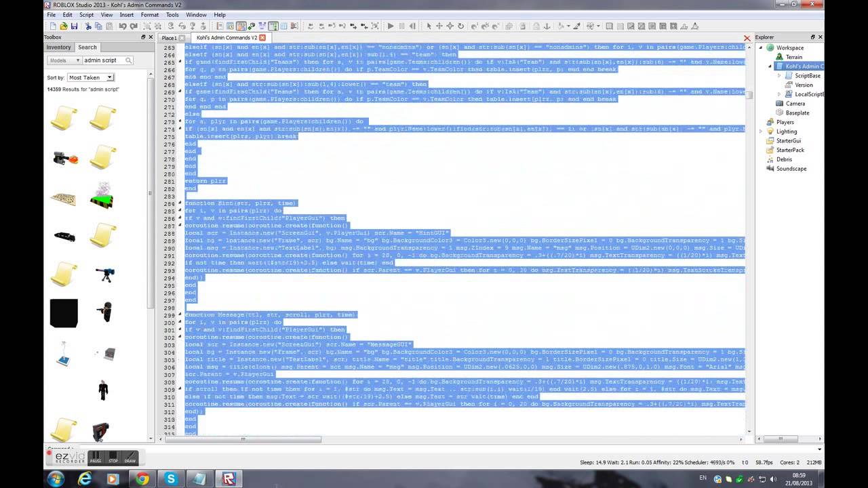Click the ezvid Draw button
The image size is (868, 488).
pyautogui.click(x=130, y=457)
